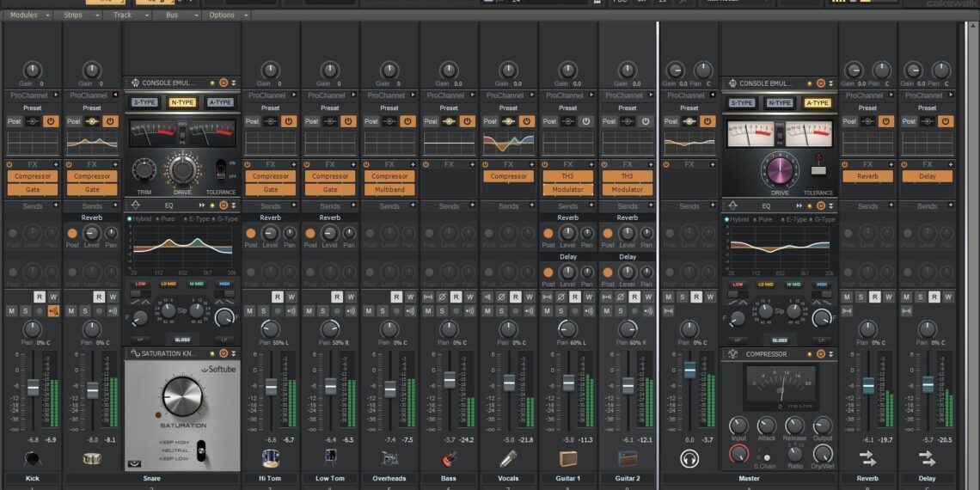The height and width of the screenshot is (490, 980).
Task: Toggle input echo on Hi Tom strip
Action: (290, 311)
